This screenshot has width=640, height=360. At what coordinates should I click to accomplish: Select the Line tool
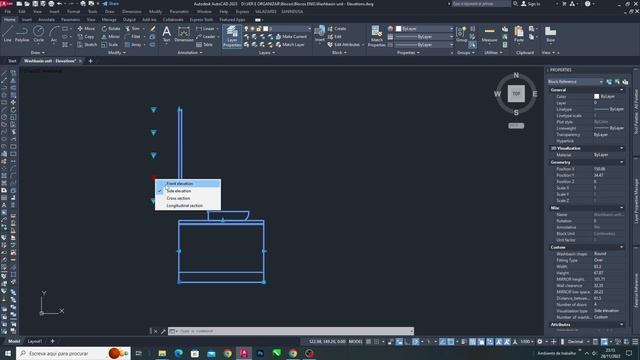[x=8, y=34]
